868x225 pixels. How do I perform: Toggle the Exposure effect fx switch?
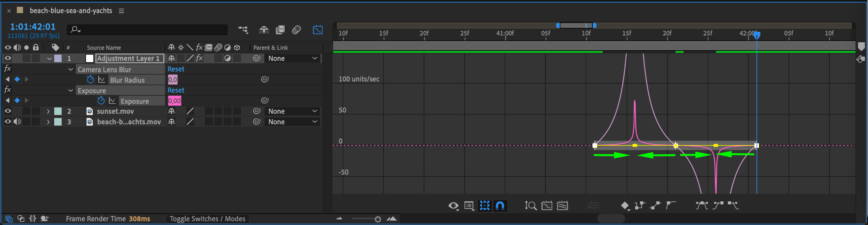point(8,90)
